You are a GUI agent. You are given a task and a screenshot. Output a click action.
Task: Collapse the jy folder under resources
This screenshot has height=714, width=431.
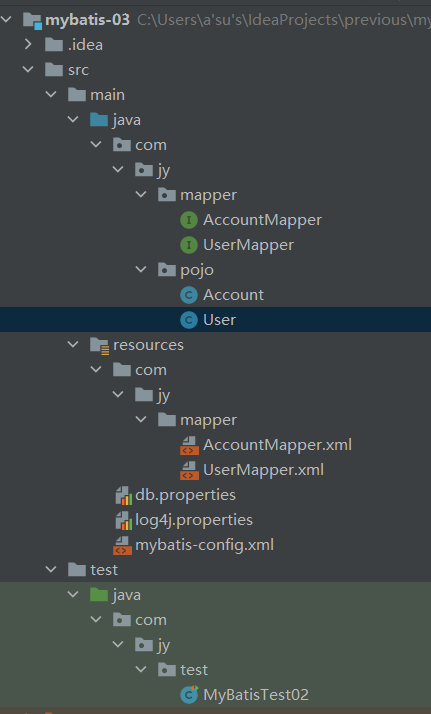[x=118, y=394]
